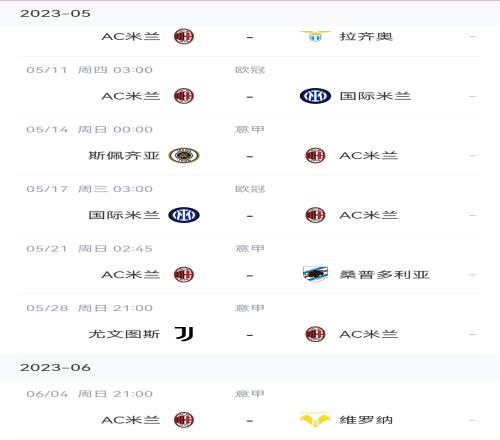Click the Lazio team crest
Screen dimensions: 500x440
click(315, 36)
